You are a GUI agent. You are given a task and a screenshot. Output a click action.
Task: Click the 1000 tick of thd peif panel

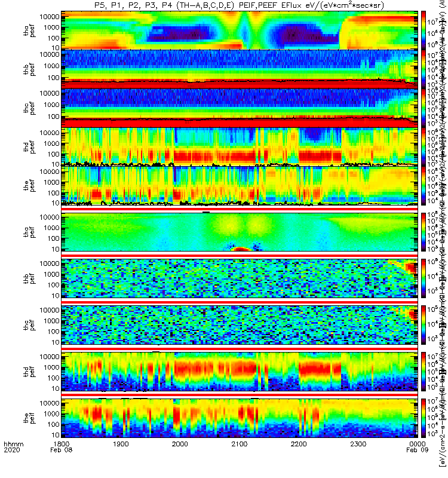pos(51,367)
